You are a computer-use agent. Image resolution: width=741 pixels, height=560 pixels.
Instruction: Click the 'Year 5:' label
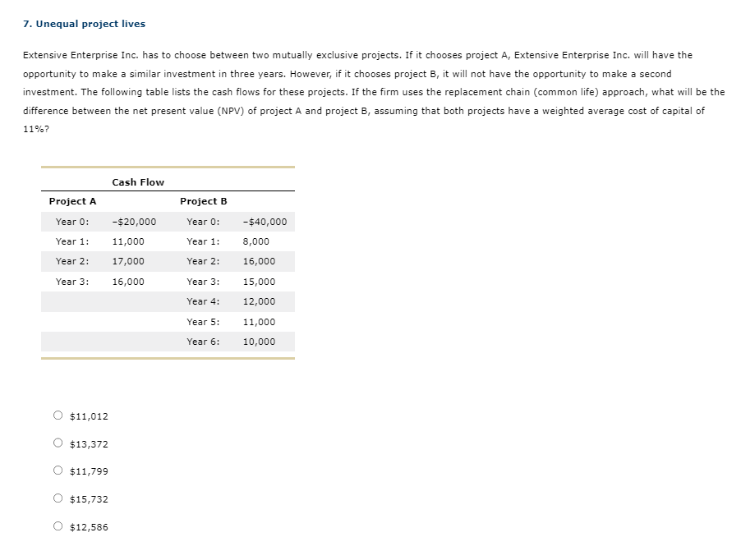click(203, 322)
